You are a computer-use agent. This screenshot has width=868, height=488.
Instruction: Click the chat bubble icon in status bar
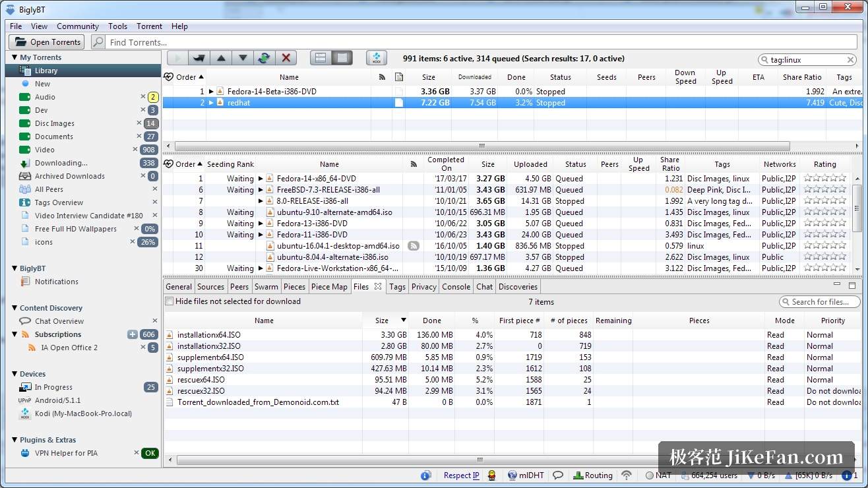pyautogui.click(x=558, y=475)
